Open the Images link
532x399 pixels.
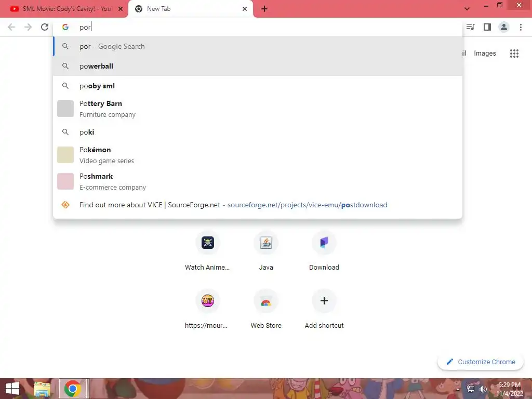coord(485,54)
